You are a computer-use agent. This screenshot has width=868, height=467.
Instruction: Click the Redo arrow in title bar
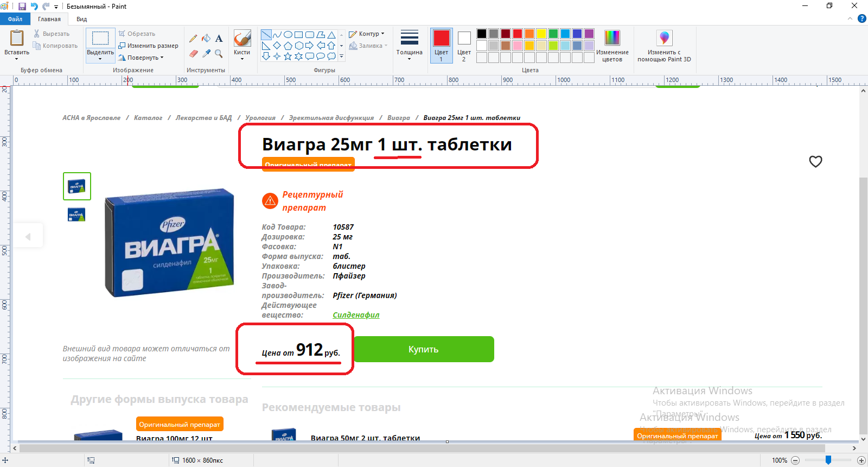coord(46,7)
